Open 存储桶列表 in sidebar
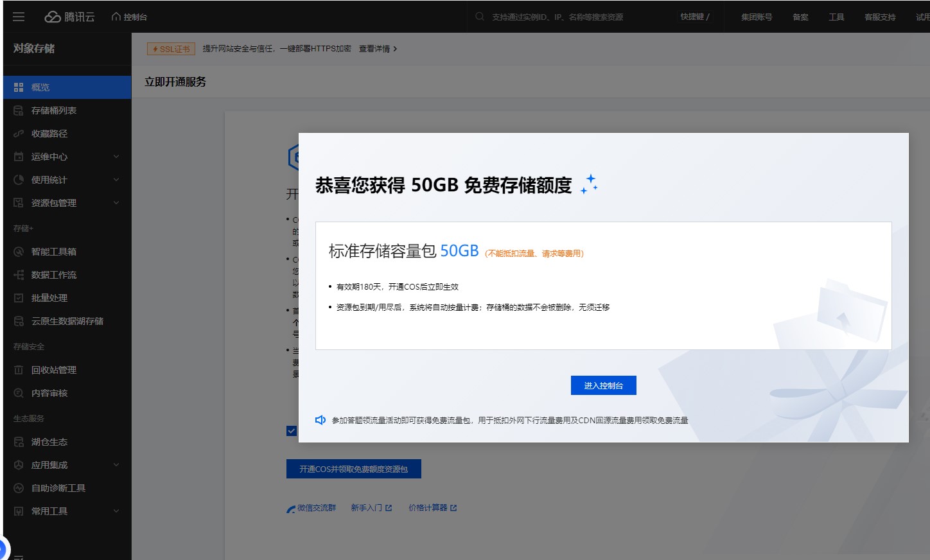930x560 pixels. 67,110
